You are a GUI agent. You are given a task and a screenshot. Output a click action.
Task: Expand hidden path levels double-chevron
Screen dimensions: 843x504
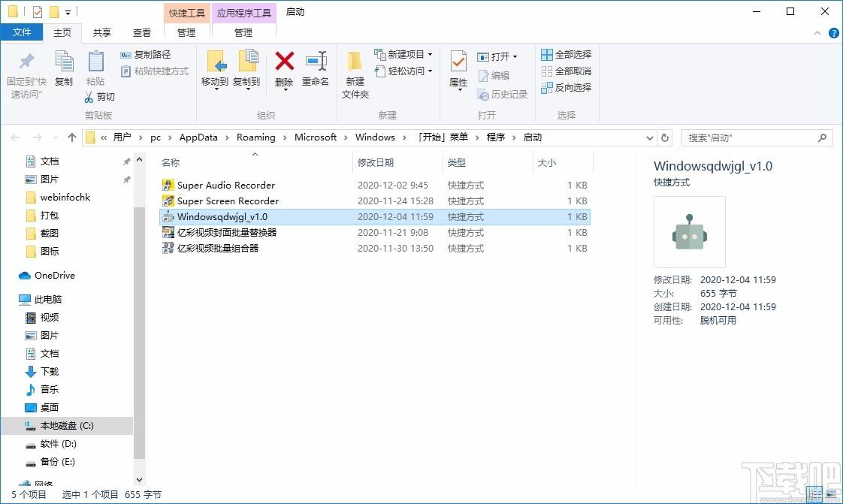coord(104,137)
